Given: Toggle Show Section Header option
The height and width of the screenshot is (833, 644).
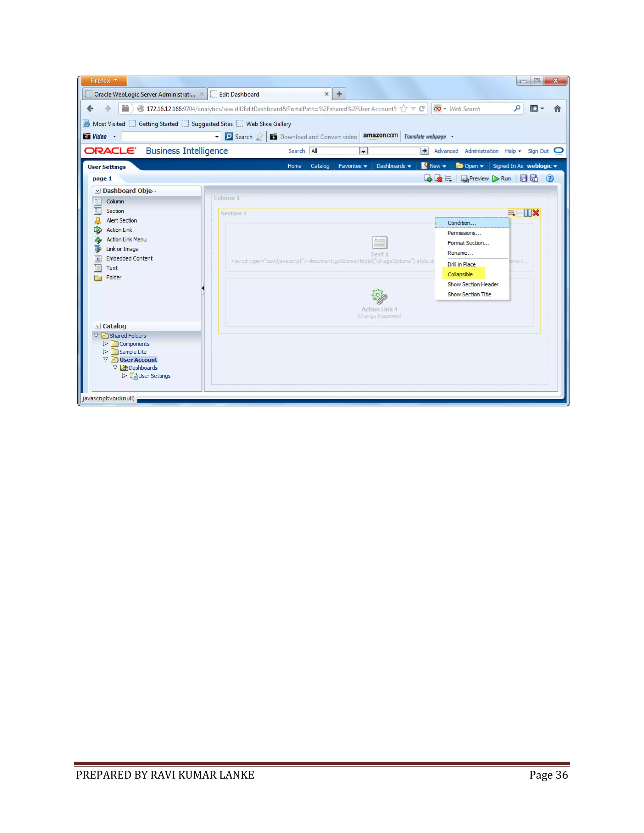Looking at the screenshot, I should click(472, 284).
